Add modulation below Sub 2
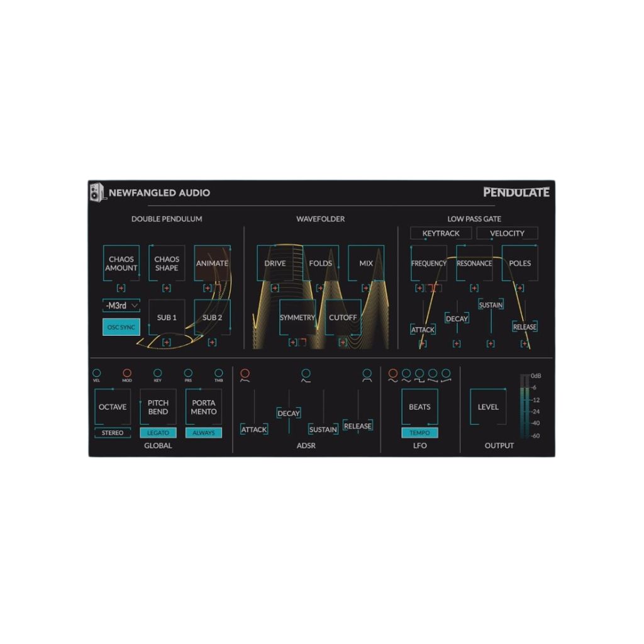 (x=212, y=342)
